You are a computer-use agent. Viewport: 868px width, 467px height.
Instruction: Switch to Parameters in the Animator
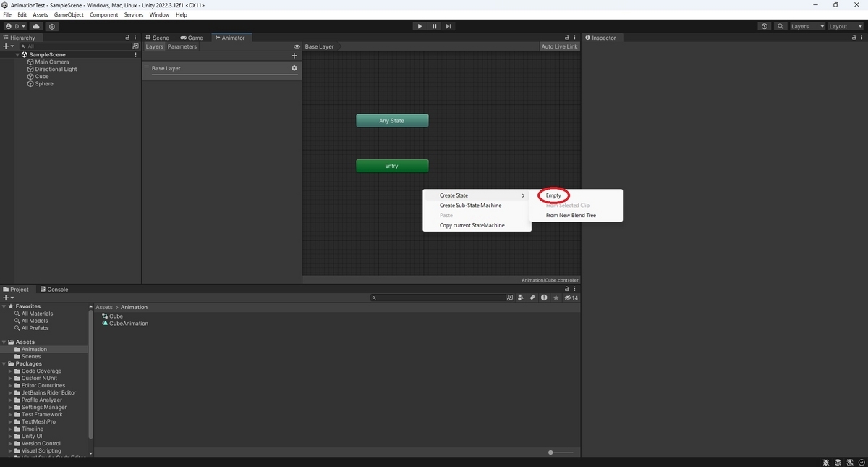tap(182, 46)
